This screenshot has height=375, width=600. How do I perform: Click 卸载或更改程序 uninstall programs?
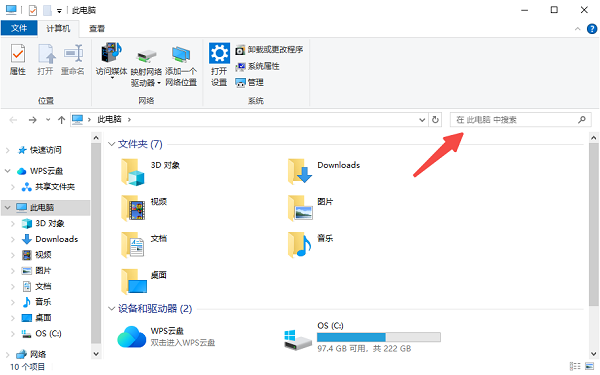point(269,50)
